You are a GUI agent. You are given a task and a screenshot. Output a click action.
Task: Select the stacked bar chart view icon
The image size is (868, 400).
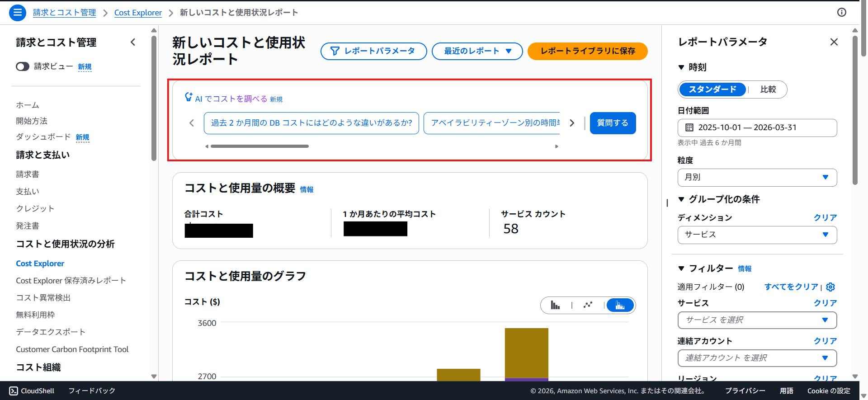tap(620, 305)
